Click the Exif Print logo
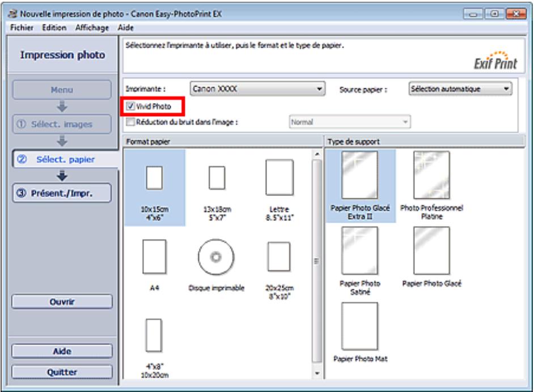Image resolution: width=534 pixels, height=392 pixels. pyautogui.click(x=495, y=61)
